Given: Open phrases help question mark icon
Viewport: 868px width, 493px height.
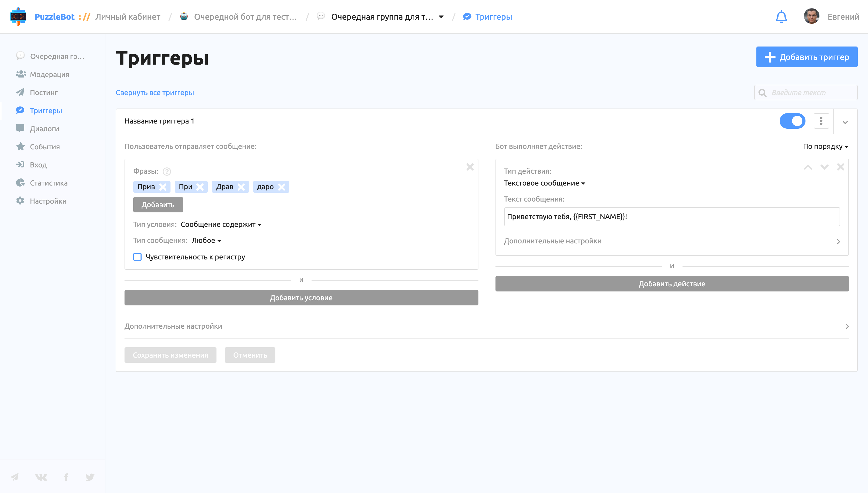Looking at the screenshot, I should (x=167, y=171).
